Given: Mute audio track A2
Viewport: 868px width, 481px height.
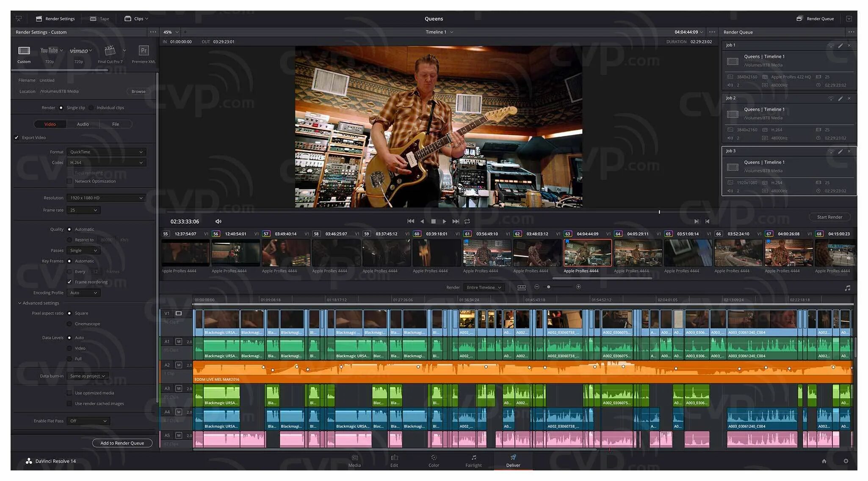Looking at the screenshot, I should [x=179, y=365].
